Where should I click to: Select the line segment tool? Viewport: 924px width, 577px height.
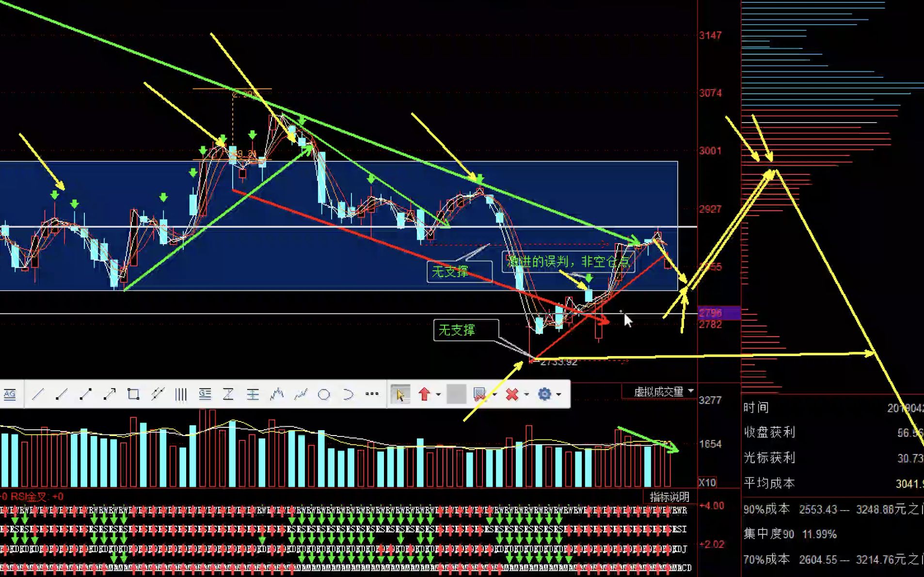tap(85, 394)
